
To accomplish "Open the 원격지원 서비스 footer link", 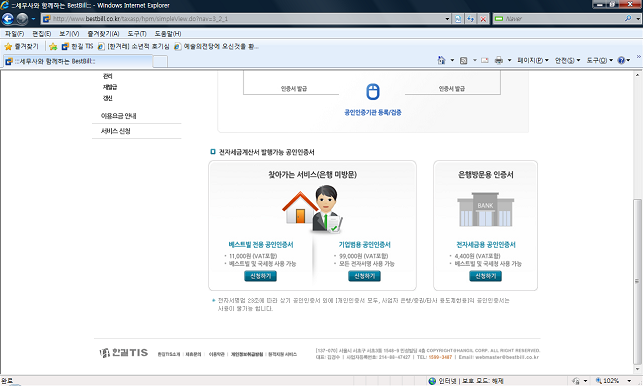I will (283, 354).
